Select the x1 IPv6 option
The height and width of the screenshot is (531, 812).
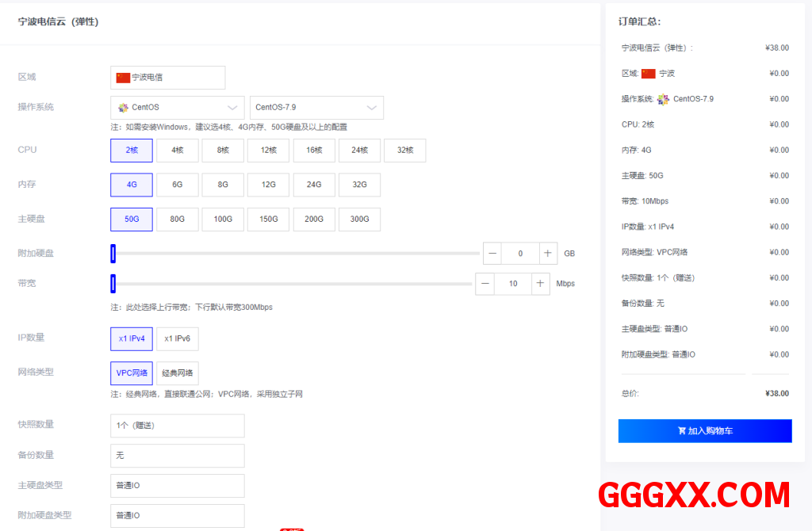pos(177,338)
